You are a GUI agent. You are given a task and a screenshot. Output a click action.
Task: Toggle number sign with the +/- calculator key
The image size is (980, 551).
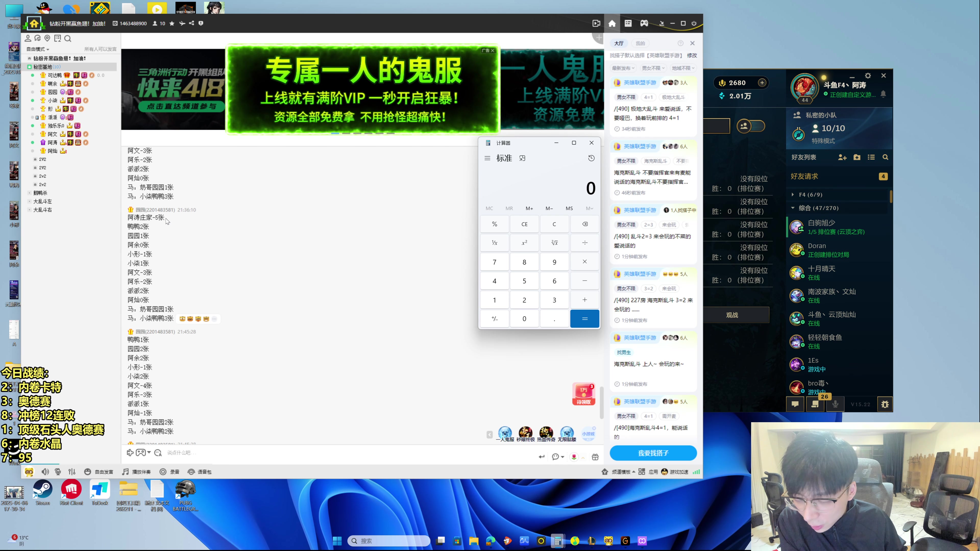[494, 318]
